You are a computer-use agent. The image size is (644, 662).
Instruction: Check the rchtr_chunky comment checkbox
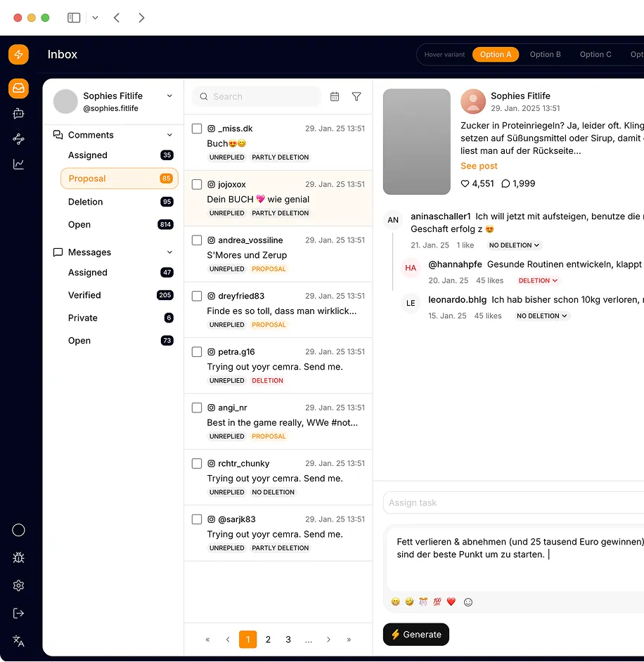coord(197,464)
